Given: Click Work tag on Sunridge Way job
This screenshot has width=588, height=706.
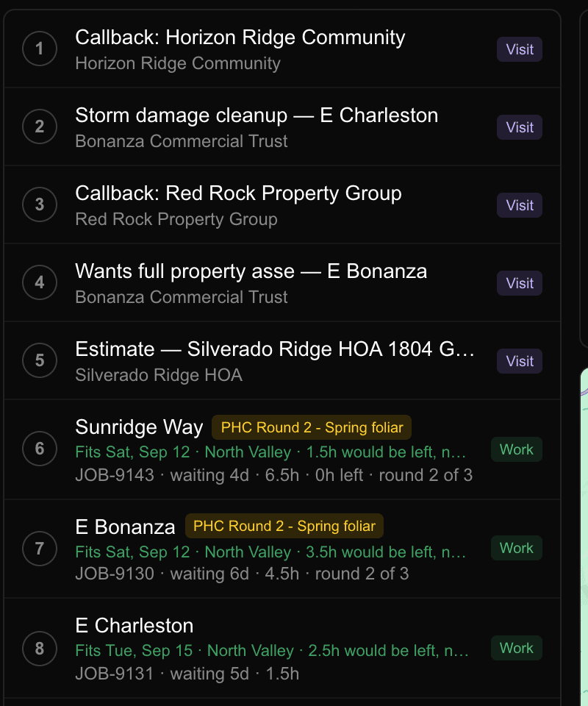Looking at the screenshot, I should tap(517, 449).
